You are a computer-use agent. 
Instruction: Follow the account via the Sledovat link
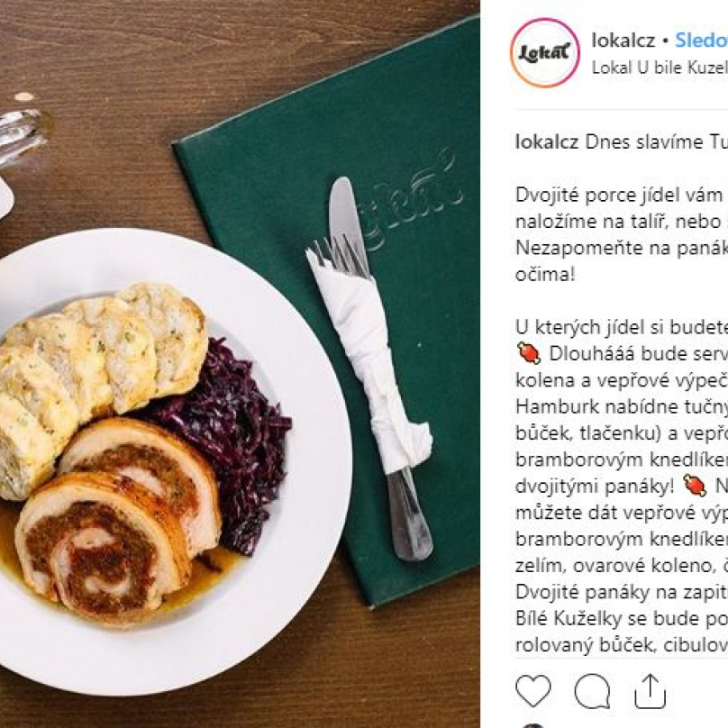pos(701,41)
